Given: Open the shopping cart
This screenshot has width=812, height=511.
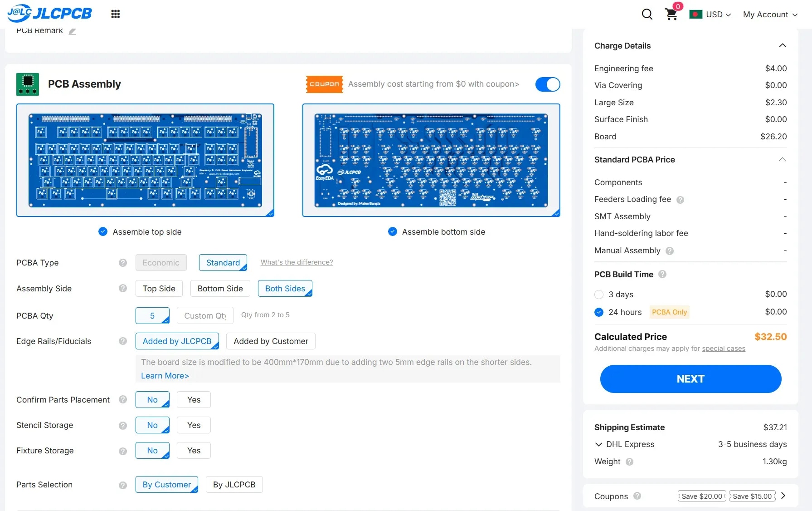Looking at the screenshot, I should (671, 15).
